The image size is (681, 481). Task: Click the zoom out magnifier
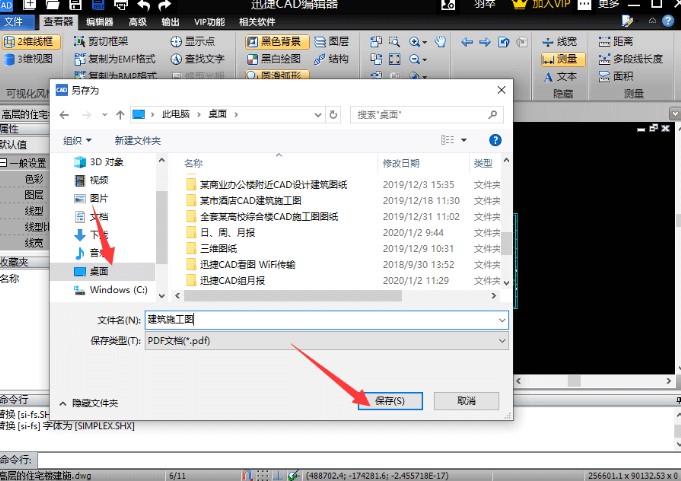click(x=415, y=59)
